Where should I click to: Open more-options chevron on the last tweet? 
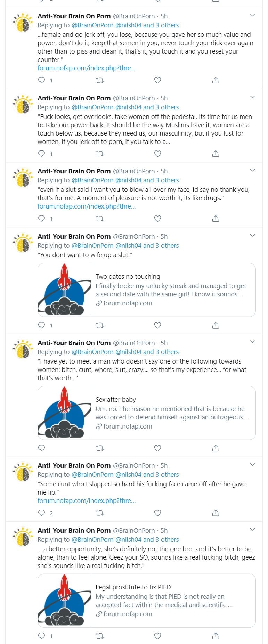click(x=253, y=530)
